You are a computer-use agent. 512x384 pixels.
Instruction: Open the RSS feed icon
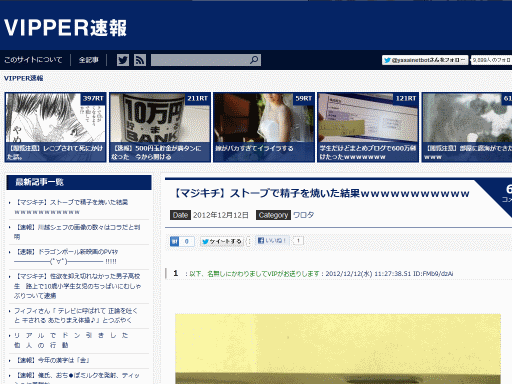140,60
